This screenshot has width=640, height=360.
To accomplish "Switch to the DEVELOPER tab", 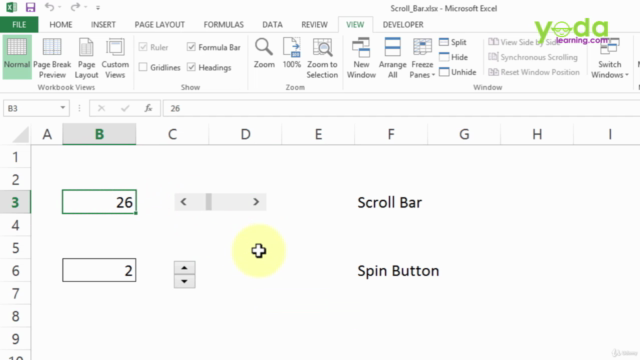I will point(403,24).
